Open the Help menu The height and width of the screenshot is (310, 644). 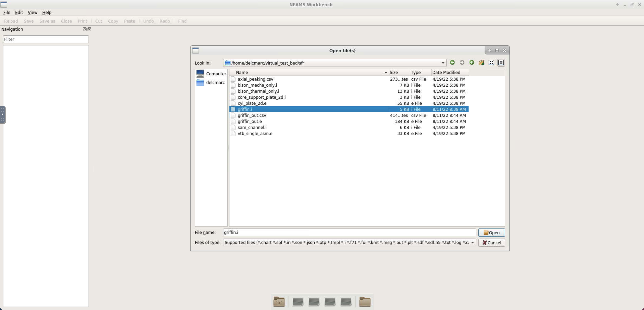(x=47, y=13)
